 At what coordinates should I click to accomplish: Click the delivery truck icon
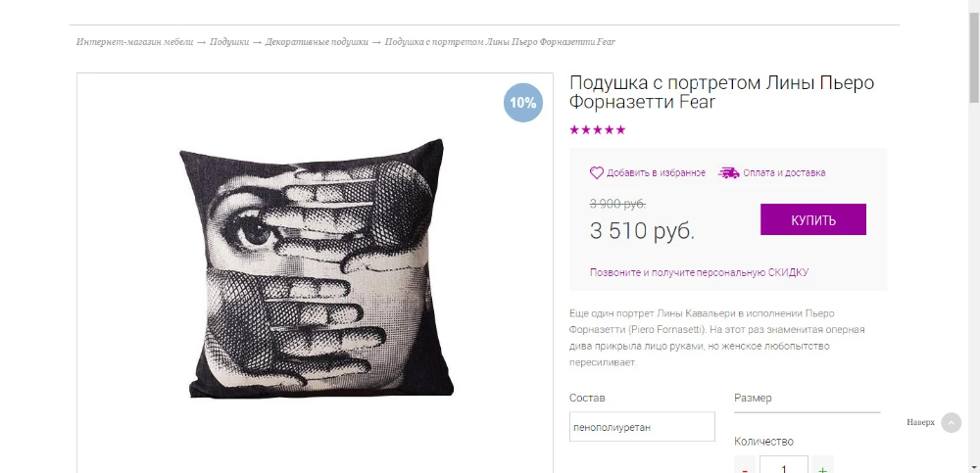point(729,173)
